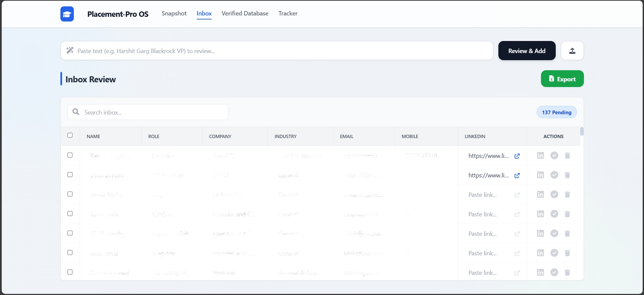Image resolution: width=644 pixels, height=295 pixels.
Task: Approve the Tarun joshi row
Action: (x=554, y=214)
